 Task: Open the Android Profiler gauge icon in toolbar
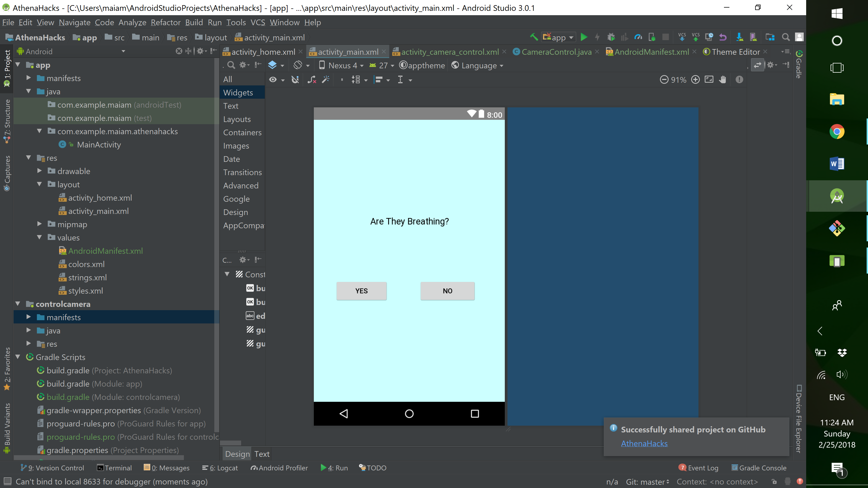(x=638, y=37)
